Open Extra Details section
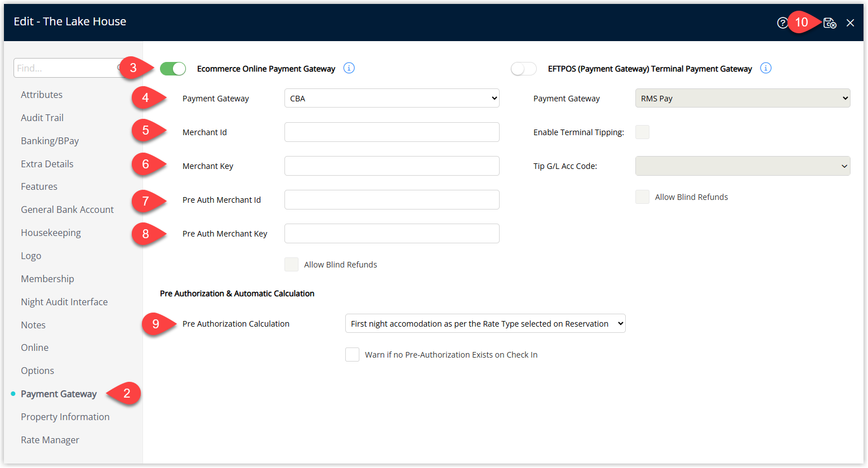This screenshot has width=868, height=468. [47, 164]
